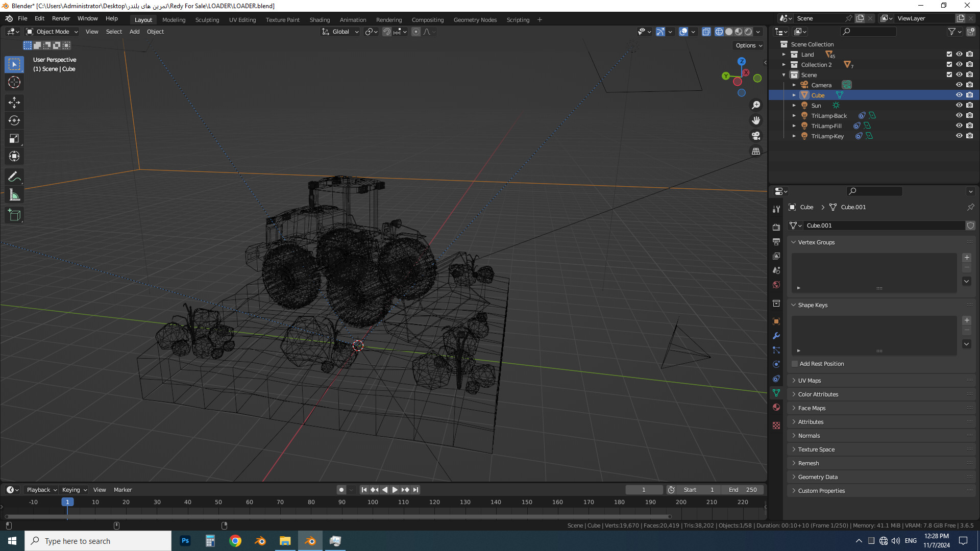Activate the Rotate tool
This screenshot has width=980, height=551.
14,120
